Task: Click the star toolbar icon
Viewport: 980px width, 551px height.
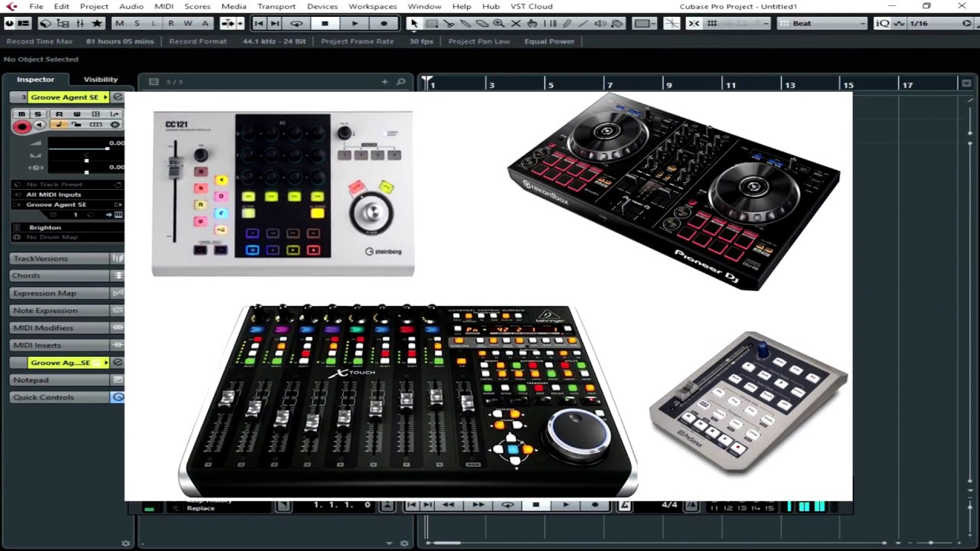Action: [96, 24]
